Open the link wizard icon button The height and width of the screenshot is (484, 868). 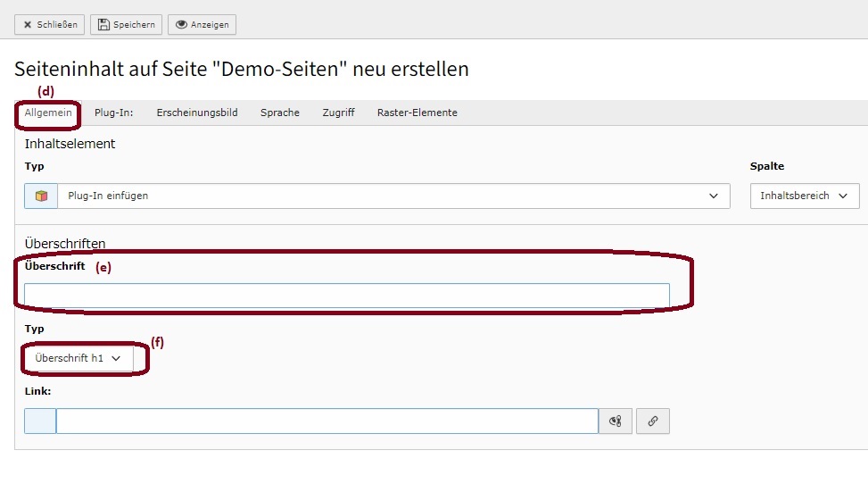pyautogui.click(x=615, y=421)
